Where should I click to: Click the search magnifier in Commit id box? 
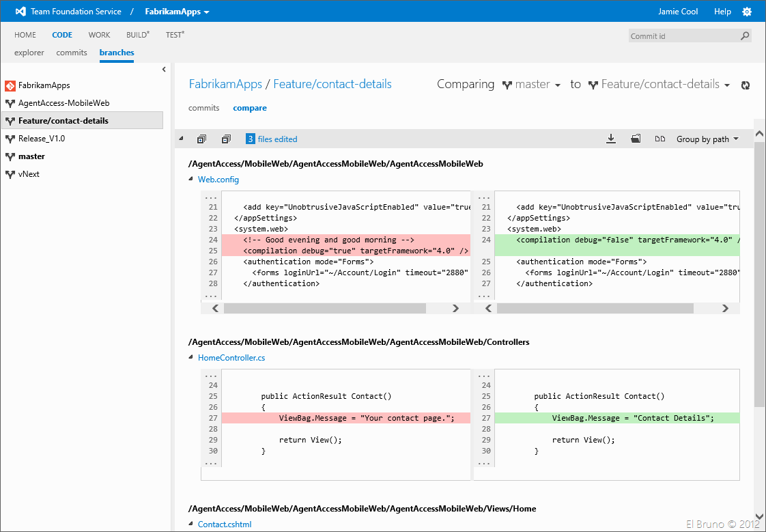click(744, 36)
